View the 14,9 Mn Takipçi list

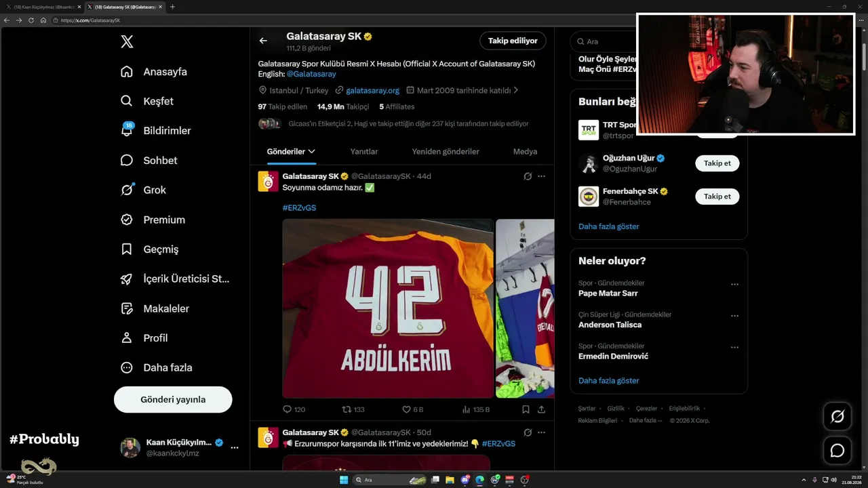pyautogui.click(x=343, y=106)
